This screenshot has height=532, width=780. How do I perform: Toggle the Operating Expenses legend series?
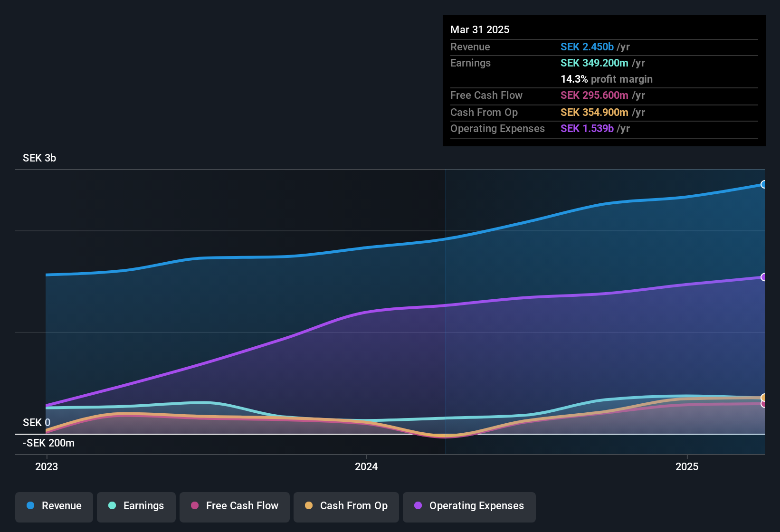click(469, 507)
